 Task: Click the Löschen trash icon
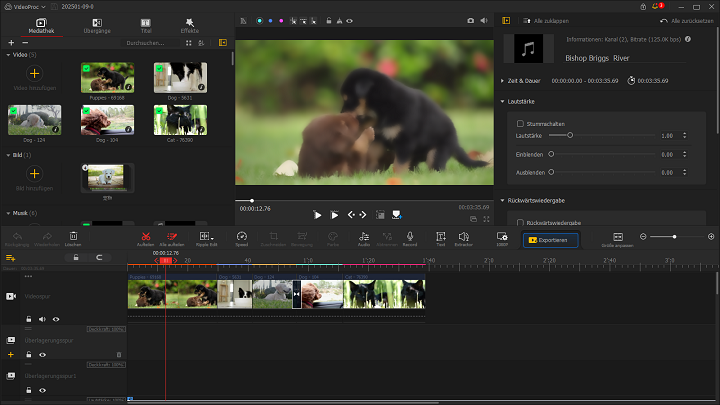[x=73, y=237]
